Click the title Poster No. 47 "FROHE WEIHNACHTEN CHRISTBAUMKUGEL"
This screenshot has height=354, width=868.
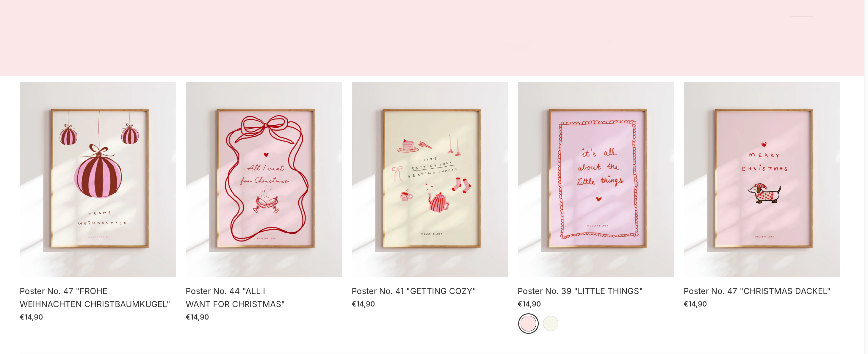95,298
